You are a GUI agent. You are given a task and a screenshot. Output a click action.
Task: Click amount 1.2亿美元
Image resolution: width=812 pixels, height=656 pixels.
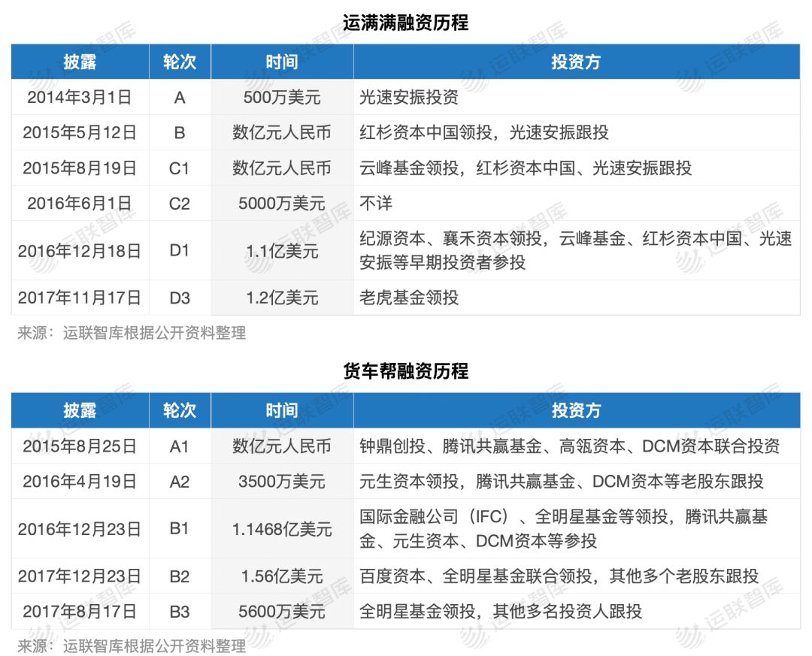tap(282, 298)
